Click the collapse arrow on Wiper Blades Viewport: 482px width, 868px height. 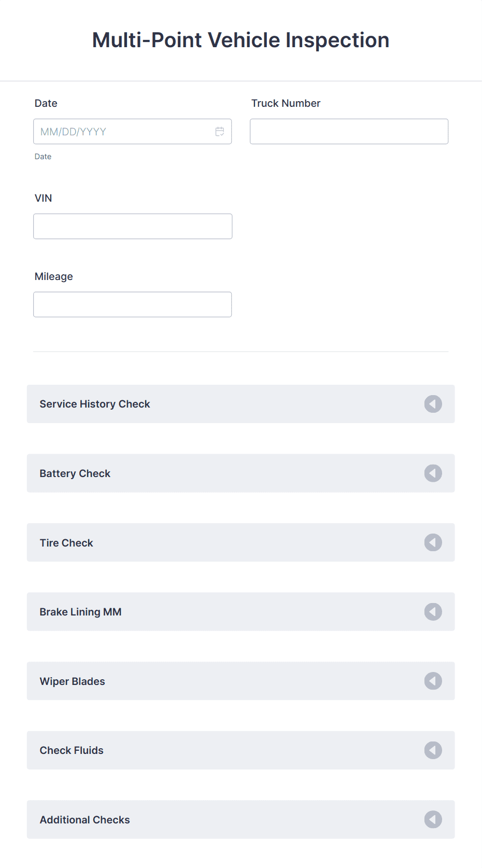pos(433,681)
